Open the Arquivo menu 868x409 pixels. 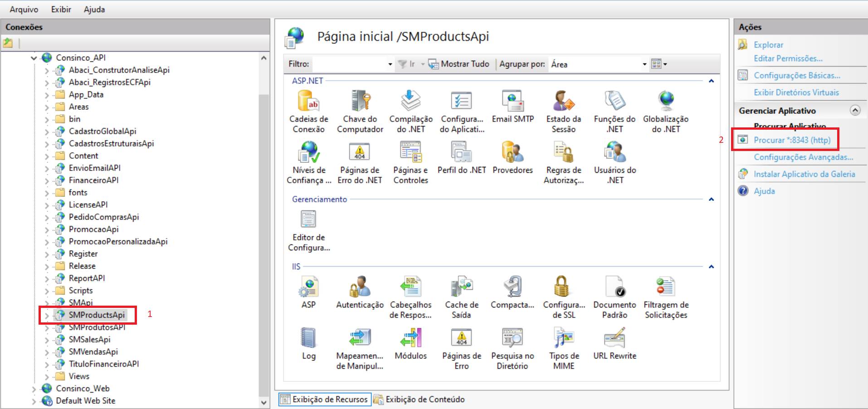(24, 9)
